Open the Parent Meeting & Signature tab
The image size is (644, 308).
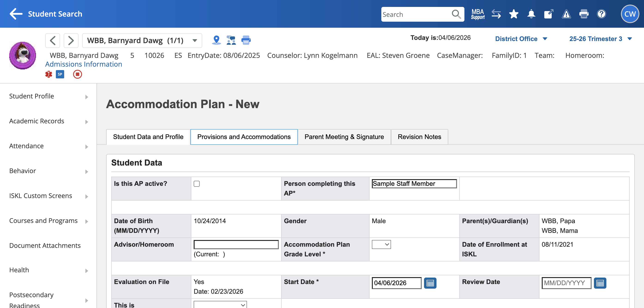(x=344, y=137)
